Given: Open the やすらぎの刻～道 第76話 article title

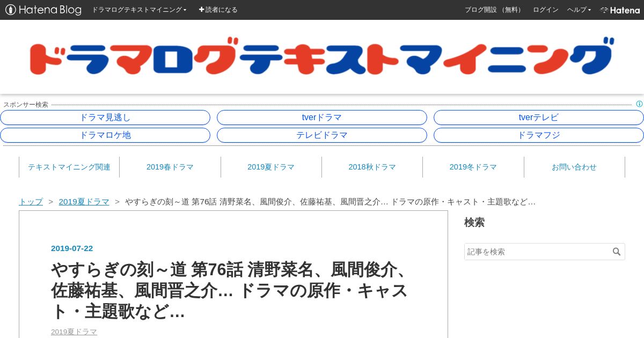Looking at the screenshot, I should 230,290.
